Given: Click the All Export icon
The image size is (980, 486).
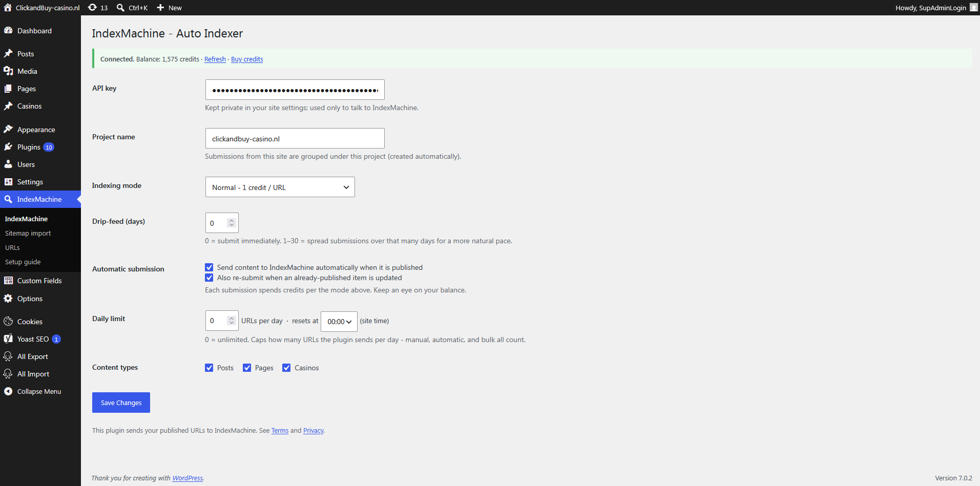Looking at the screenshot, I should click(x=8, y=356).
